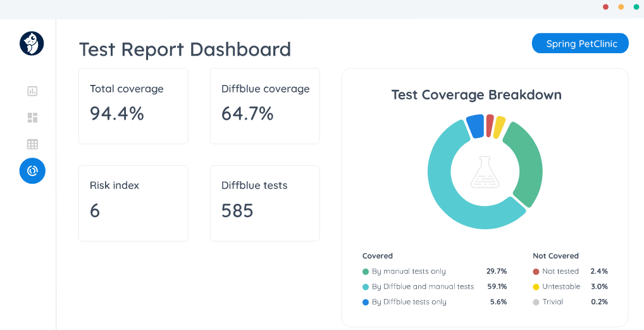Open the table grid sidebar icon
644x330 pixels.
pyautogui.click(x=32, y=144)
